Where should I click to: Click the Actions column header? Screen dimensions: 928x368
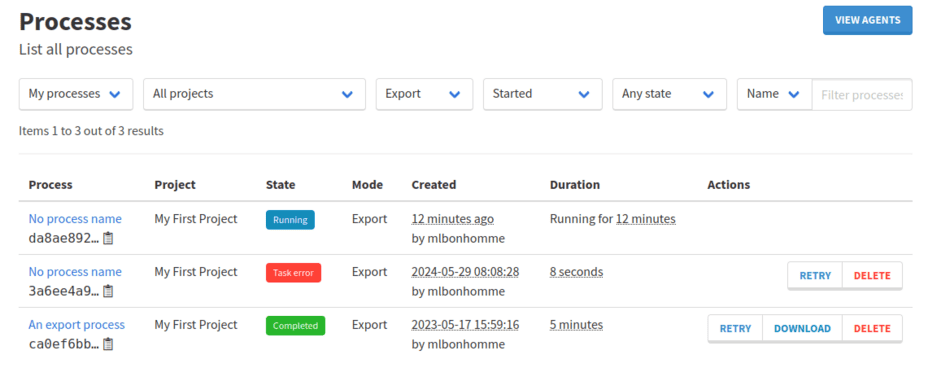pos(729,185)
